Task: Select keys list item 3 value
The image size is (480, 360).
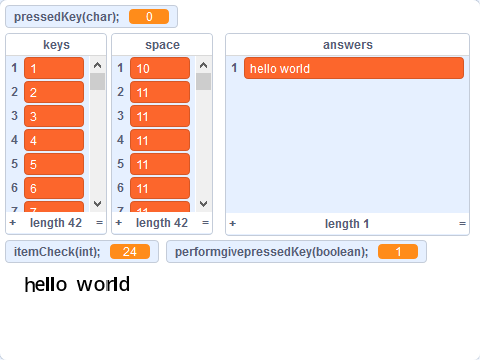Action: click(54, 116)
